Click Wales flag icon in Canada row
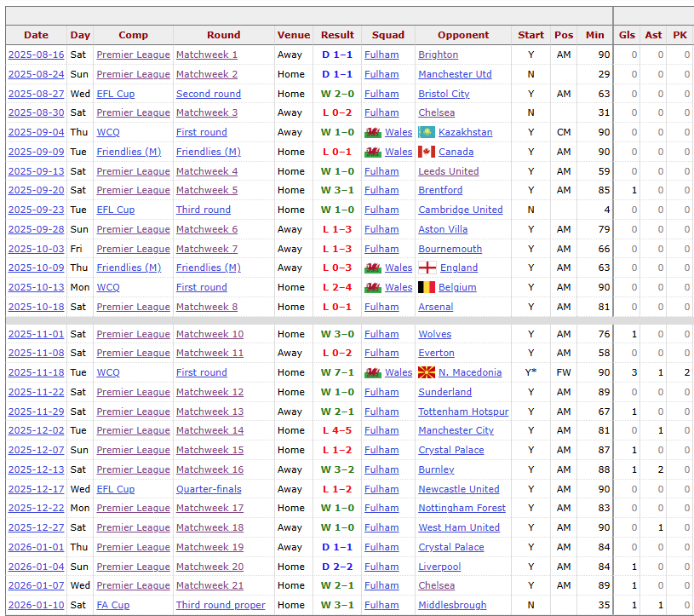 tap(373, 152)
